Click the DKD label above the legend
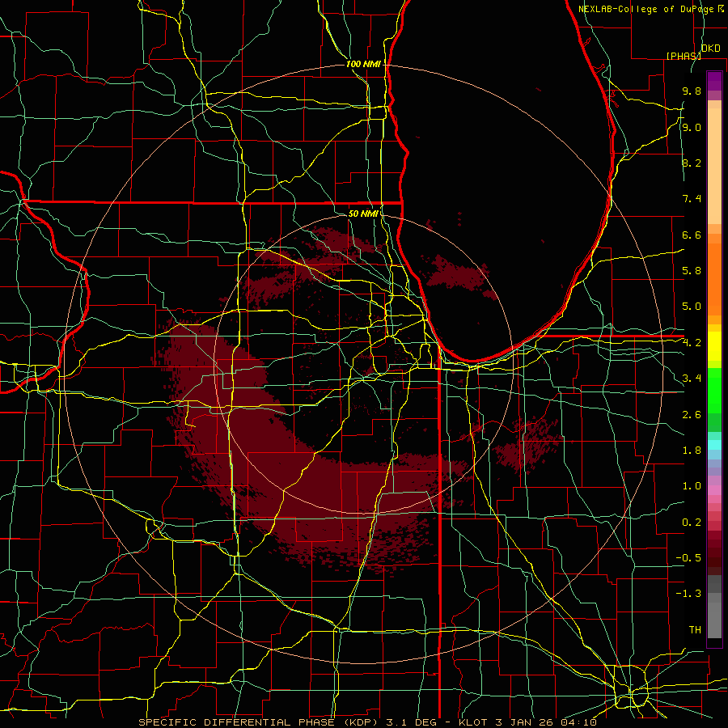This screenshot has width=728, height=728. tap(711, 48)
